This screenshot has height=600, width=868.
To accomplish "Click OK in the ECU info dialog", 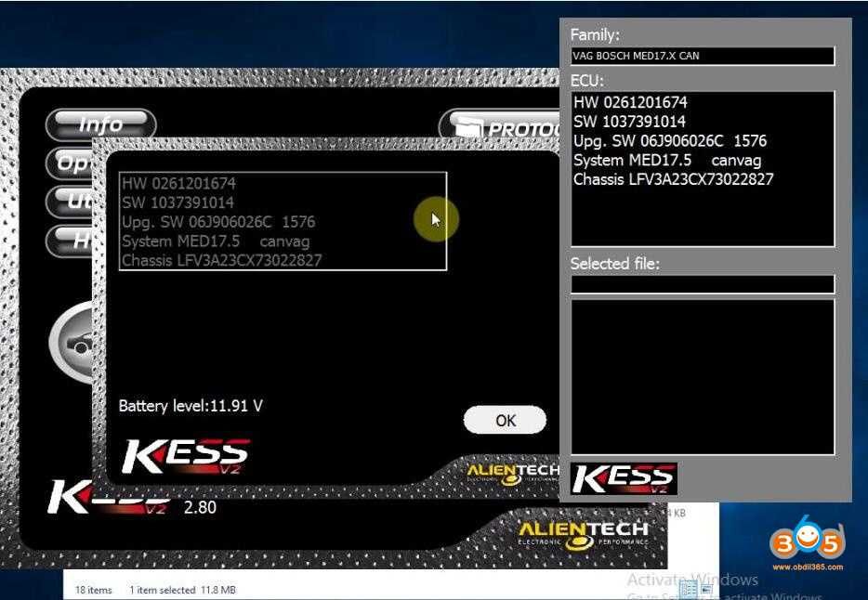I will 505,420.
